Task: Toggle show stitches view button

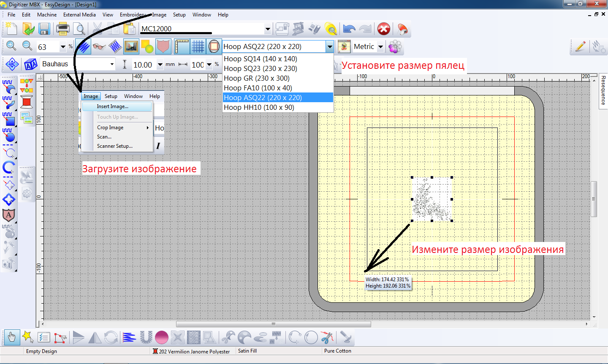Action: point(83,46)
